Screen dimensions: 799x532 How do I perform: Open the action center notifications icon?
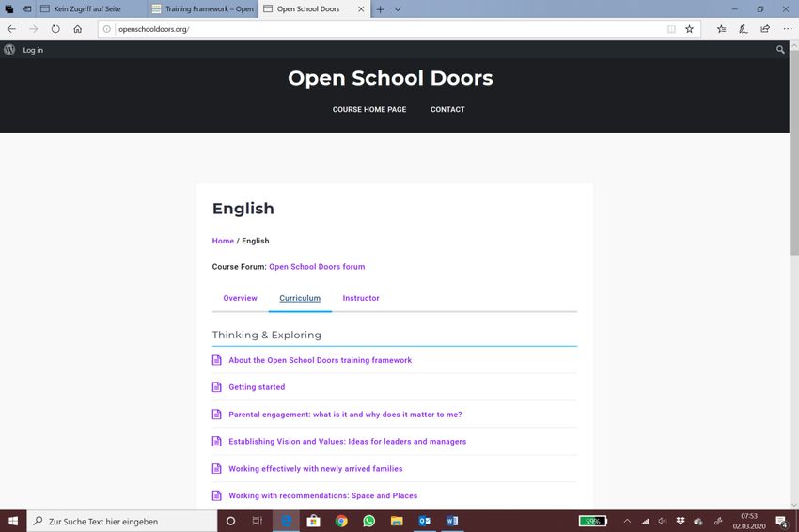(781, 521)
